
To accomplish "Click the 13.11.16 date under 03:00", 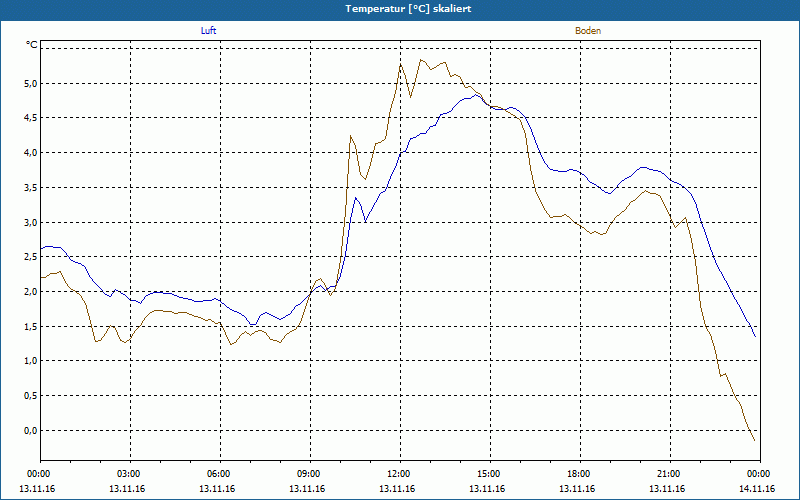I will click(127, 489).
